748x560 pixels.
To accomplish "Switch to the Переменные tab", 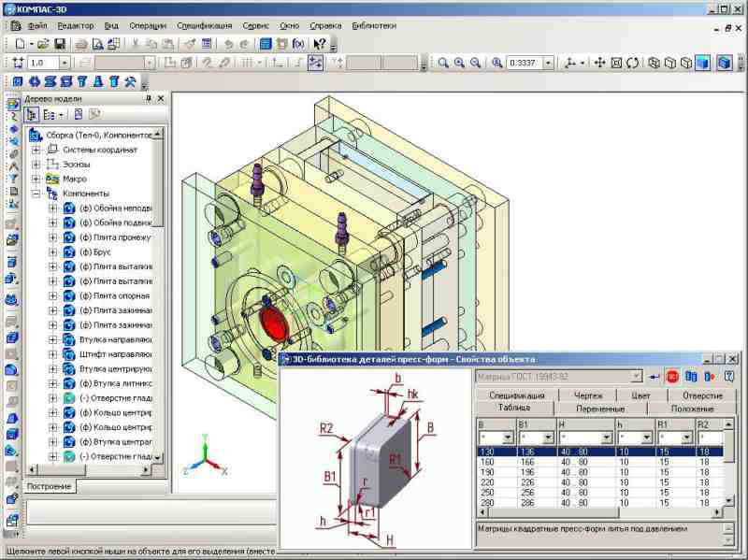I will pyautogui.click(x=598, y=409).
